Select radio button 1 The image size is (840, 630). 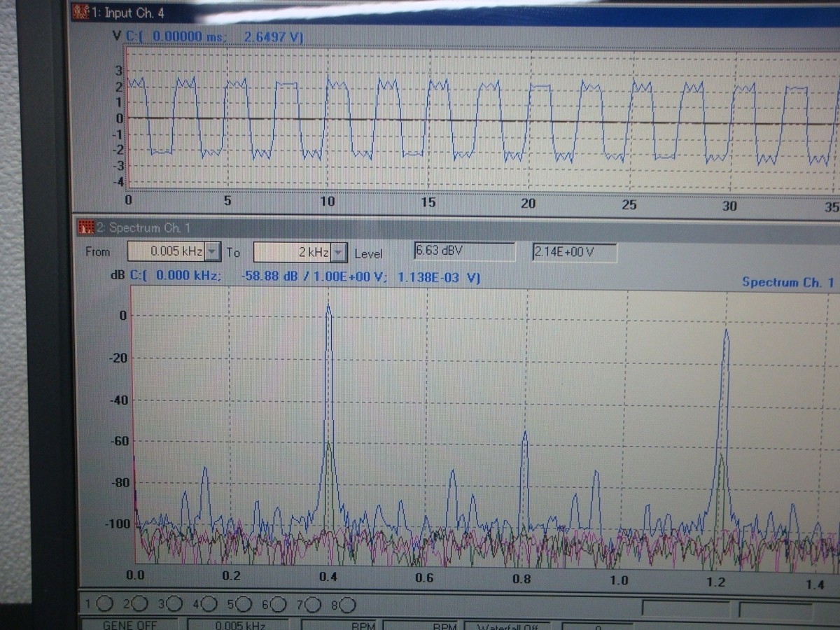[x=105, y=603]
